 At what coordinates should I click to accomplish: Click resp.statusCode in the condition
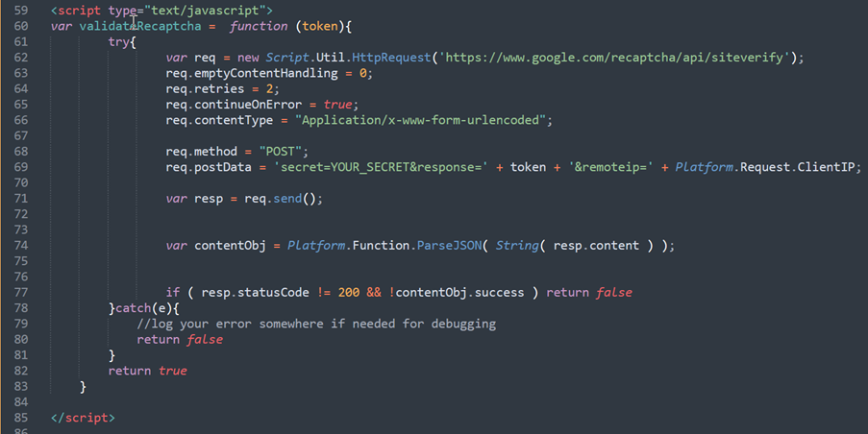255,293
